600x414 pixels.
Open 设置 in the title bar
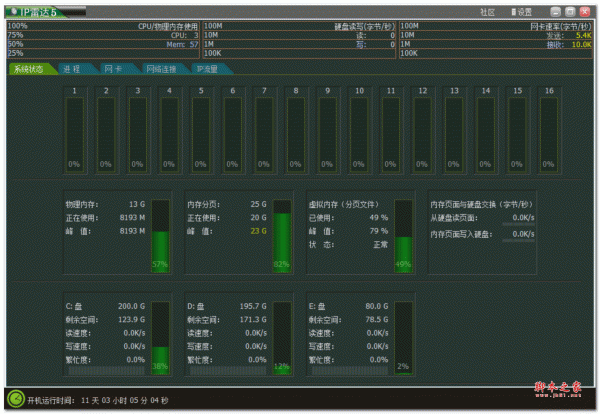[522, 12]
